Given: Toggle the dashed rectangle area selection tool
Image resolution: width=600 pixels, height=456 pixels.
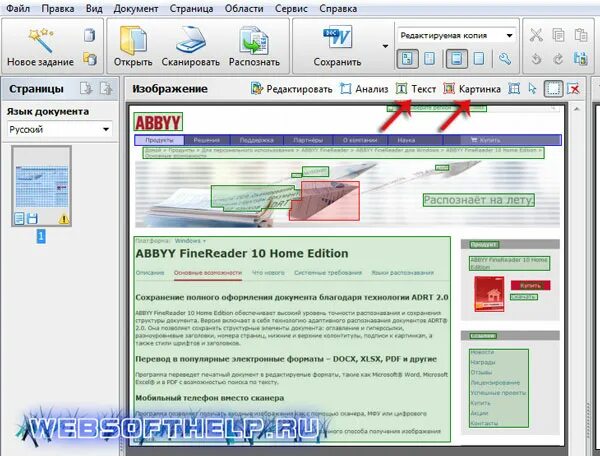Looking at the screenshot, I should pos(553,89).
